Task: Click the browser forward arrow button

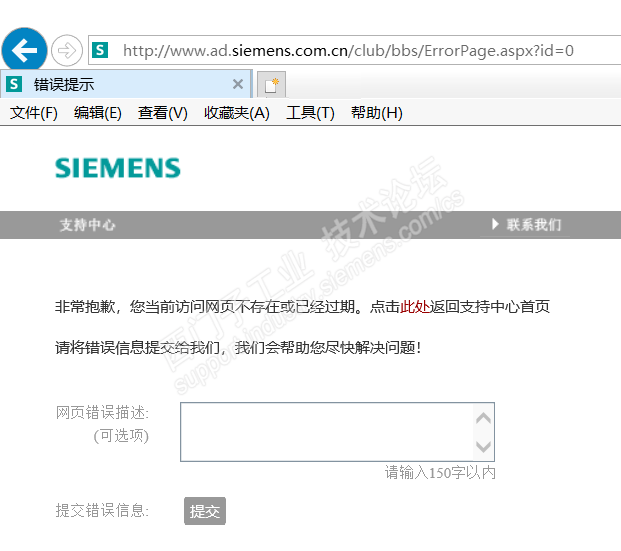Action: tap(67, 50)
